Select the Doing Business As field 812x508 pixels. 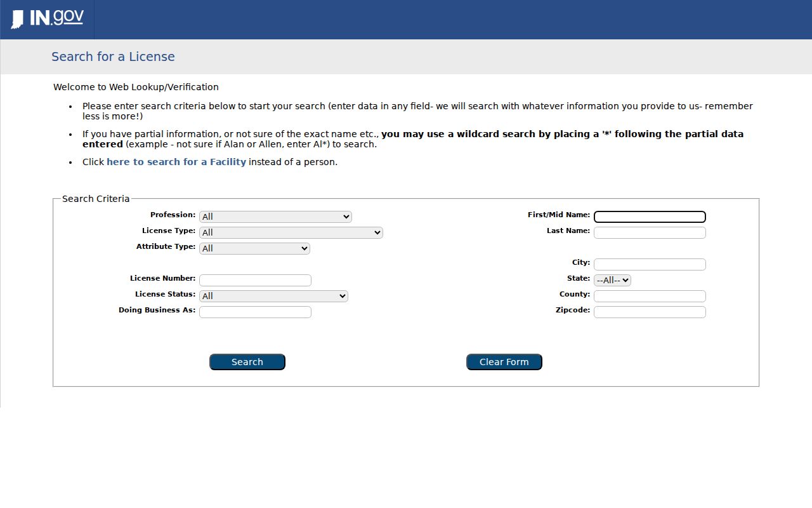[x=255, y=312]
